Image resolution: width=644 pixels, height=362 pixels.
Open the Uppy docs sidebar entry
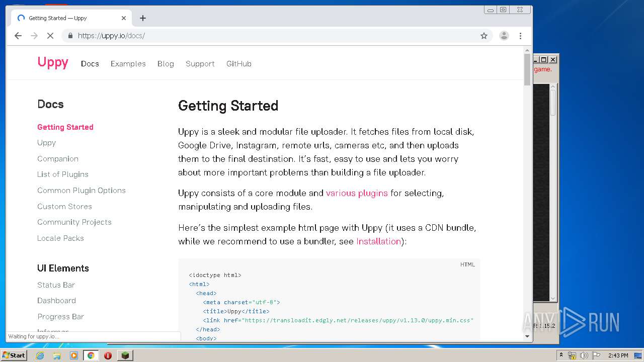tap(46, 143)
